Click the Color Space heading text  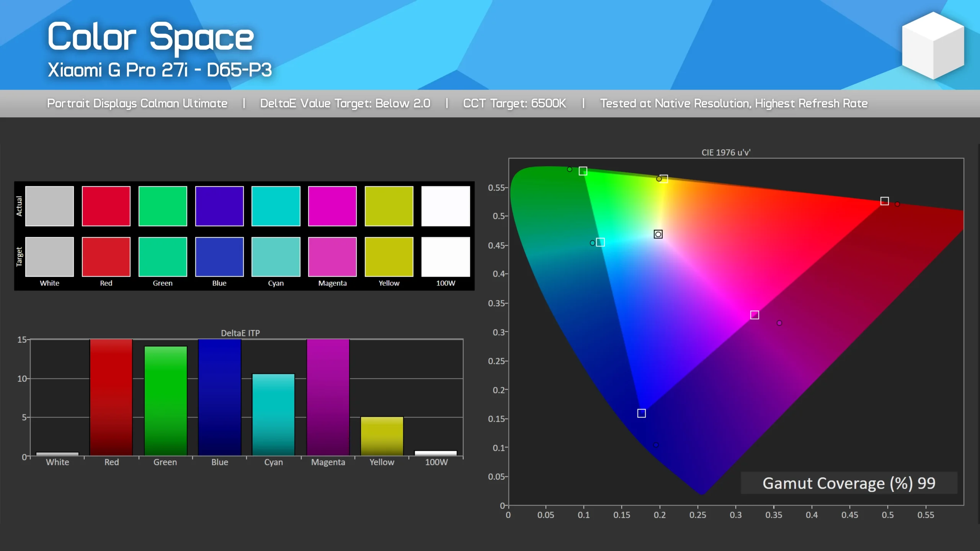tap(150, 37)
